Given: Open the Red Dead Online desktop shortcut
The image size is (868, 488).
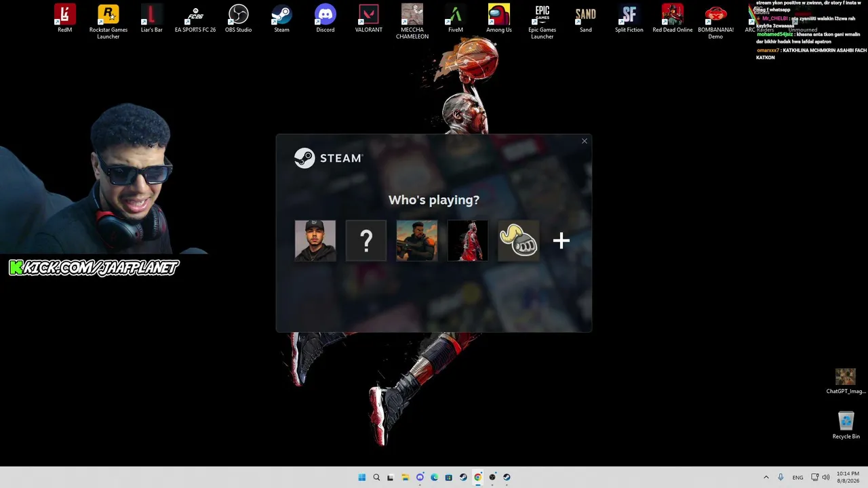Looking at the screenshot, I should click(673, 19).
